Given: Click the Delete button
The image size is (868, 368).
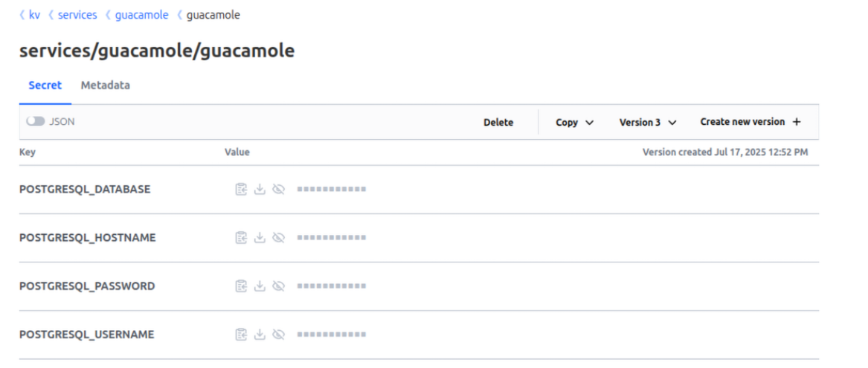Looking at the screenshot, I should pos(498,123).
